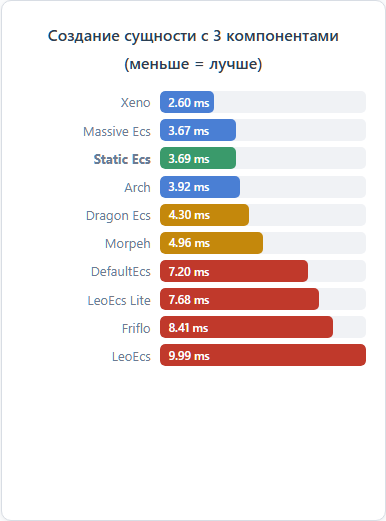Click the Morpeh label
386x521 pixels.
(x=128, y=244)
